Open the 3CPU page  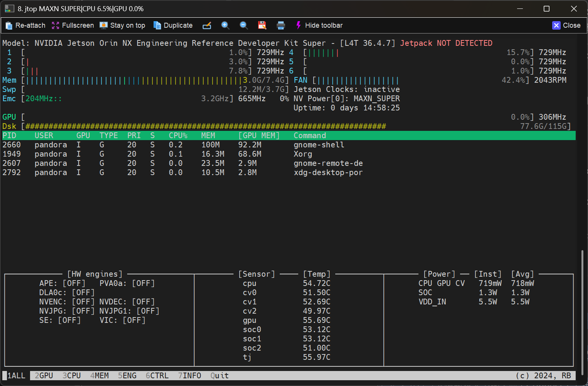click(x=72, y=376)
